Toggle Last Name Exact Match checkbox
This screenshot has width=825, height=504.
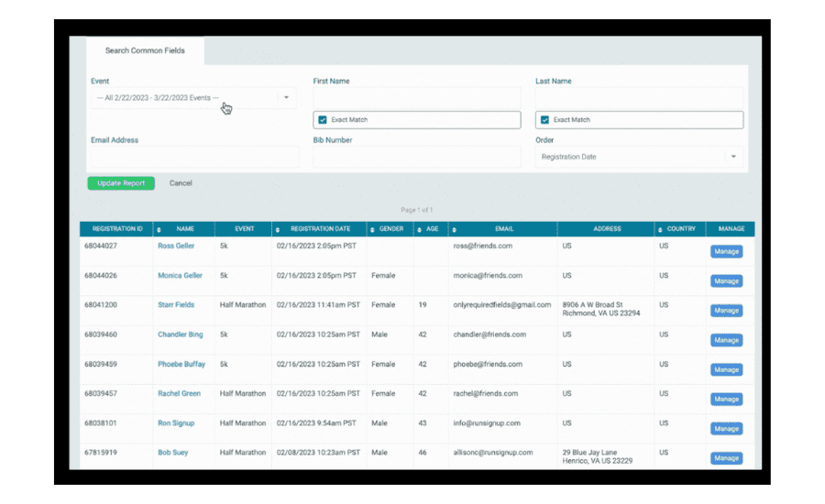pyautogui.click(x=545, y=120)
